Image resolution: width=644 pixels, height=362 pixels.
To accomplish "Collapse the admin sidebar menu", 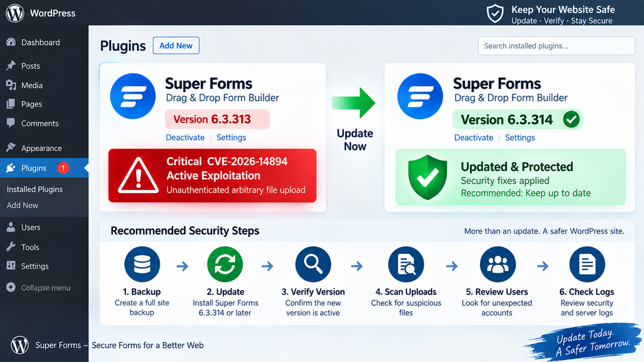I will (x=38, y=288).
